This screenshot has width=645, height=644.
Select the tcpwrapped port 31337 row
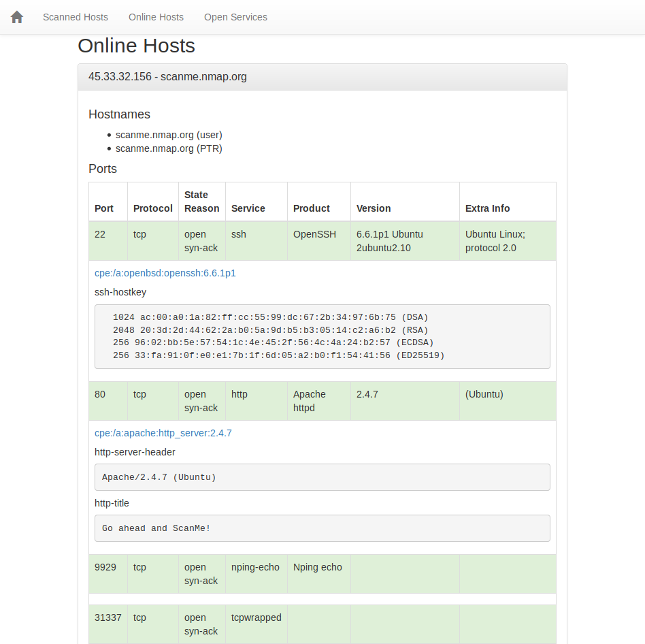(x=322, y=624)
